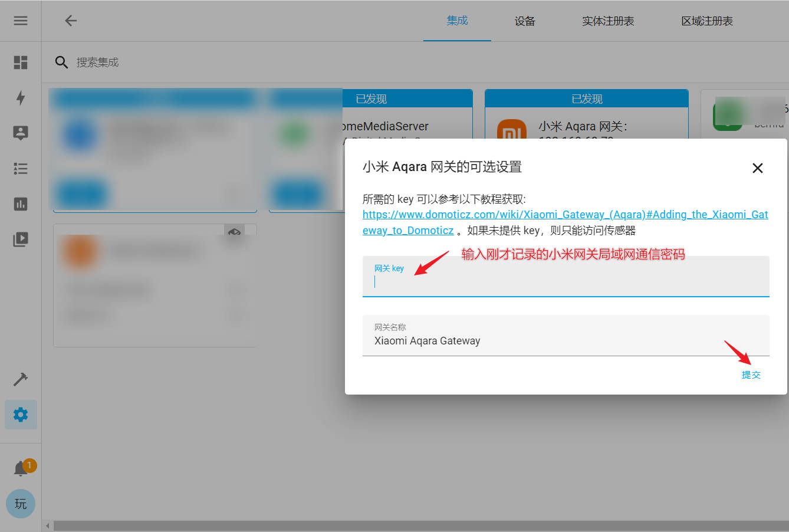
Task: Click the 网关名称 input field
Action: [566, 335]
